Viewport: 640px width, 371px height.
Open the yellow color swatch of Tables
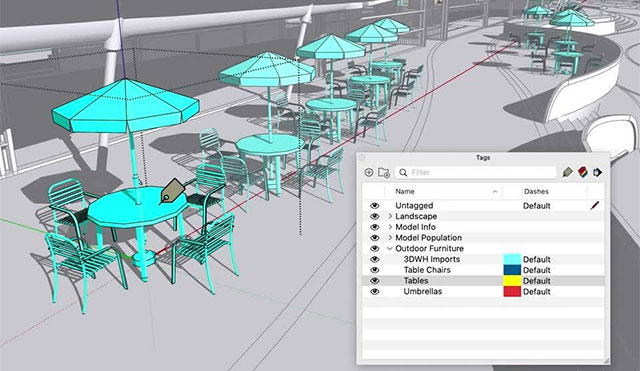(x=512, y=281)
